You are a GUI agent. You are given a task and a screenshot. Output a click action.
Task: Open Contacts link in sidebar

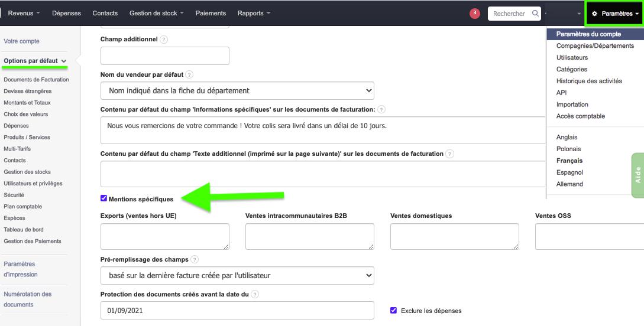coord(14,160)
